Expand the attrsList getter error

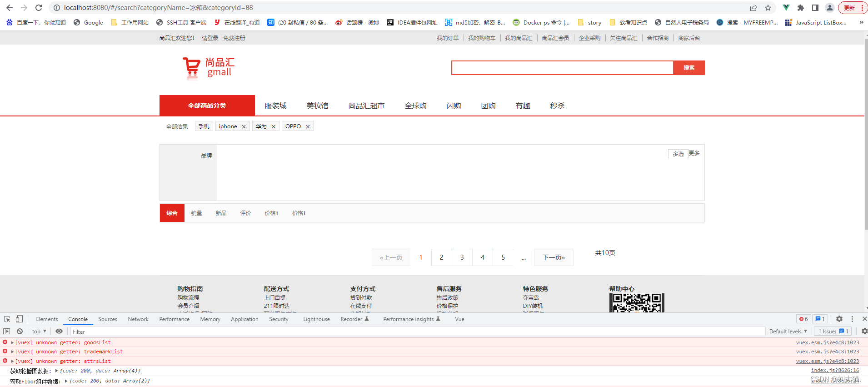(x=12, y=361)
